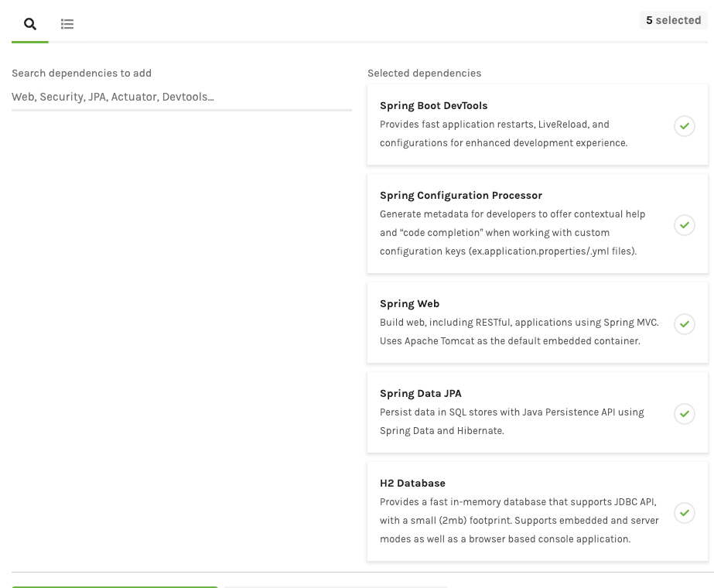714x588 pixels.
Task: Click the green progress bar at the bottom
Action: coord(114,586)
